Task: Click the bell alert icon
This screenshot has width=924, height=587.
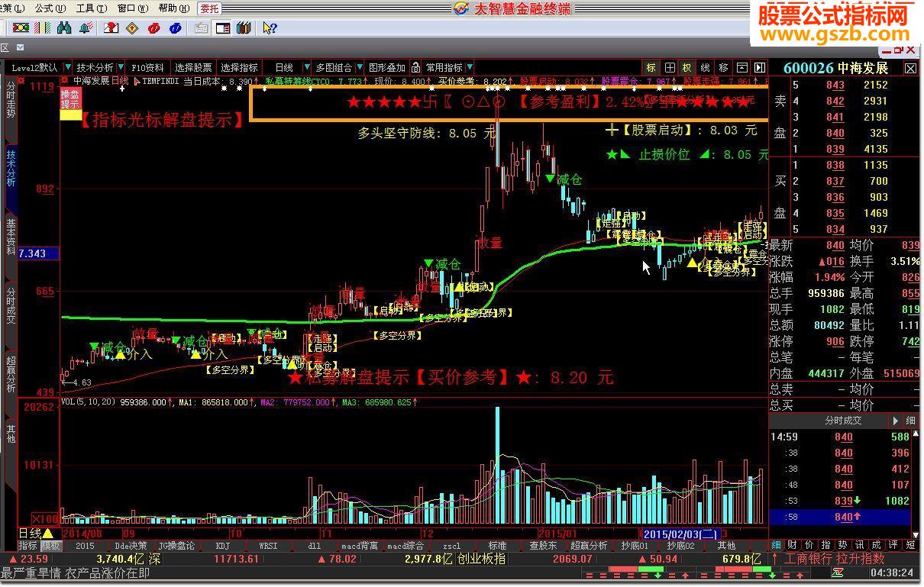Action: tap(86, 27)
